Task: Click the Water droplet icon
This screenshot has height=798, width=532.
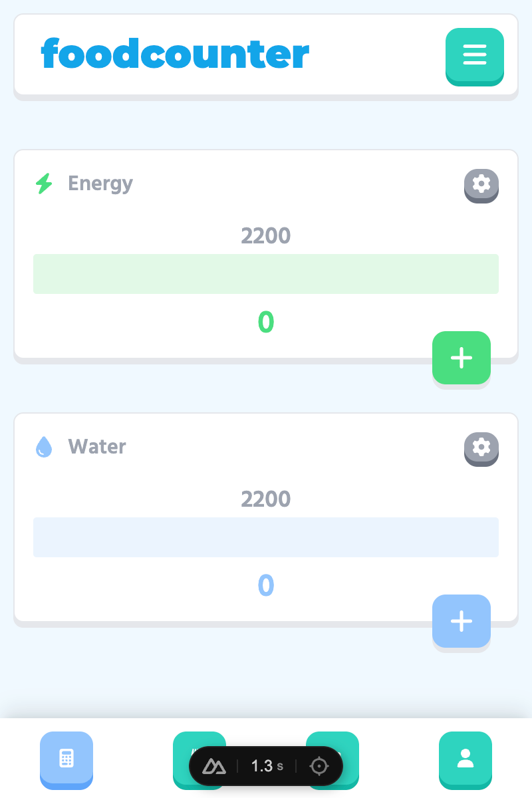Action: click(x=44, y=447)
